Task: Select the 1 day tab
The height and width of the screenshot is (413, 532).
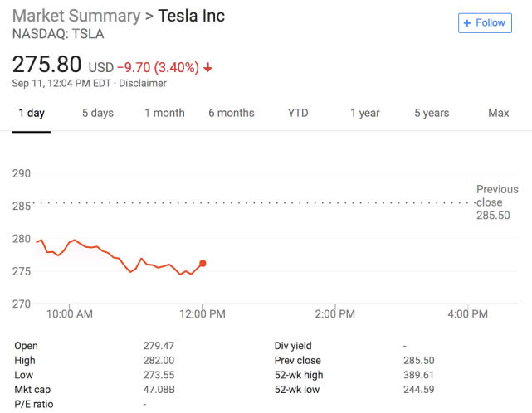Action: [32, 113]
